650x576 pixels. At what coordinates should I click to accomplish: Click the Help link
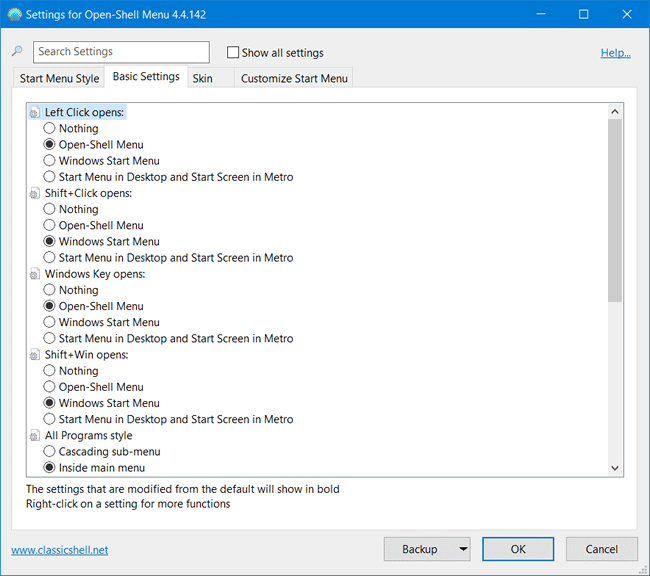615,53
